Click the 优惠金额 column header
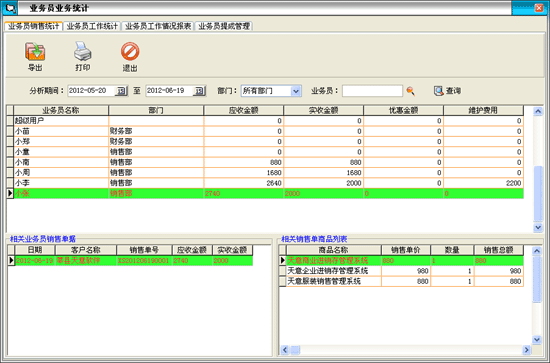The width and height of the screenshot is (550, 363). pos(403,110)
